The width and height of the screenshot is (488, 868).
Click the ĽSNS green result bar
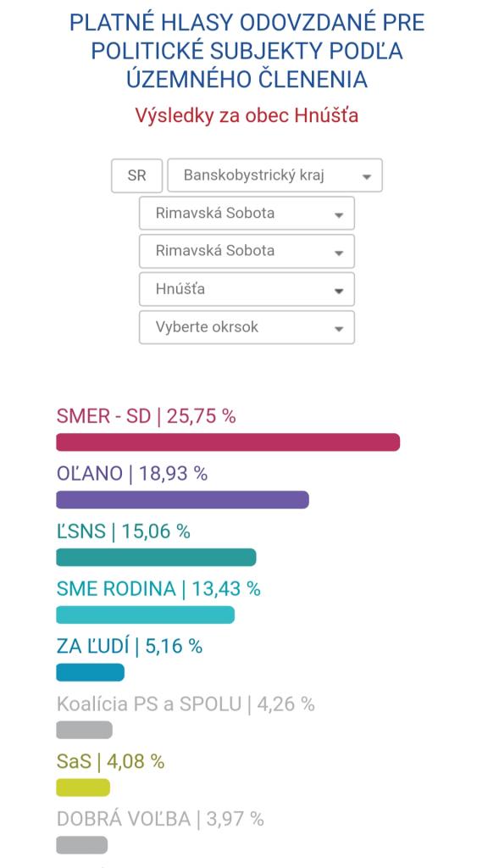(156, 558)
